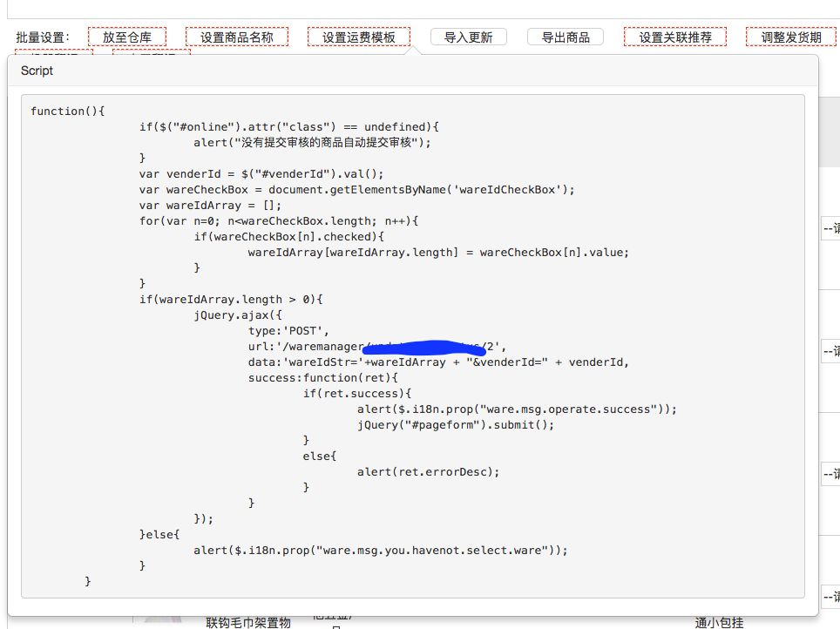Viewport: 840px width, 629px height.
Task: Click the 'var wareCheckBox' code line
Action: [x=356, y=190]
